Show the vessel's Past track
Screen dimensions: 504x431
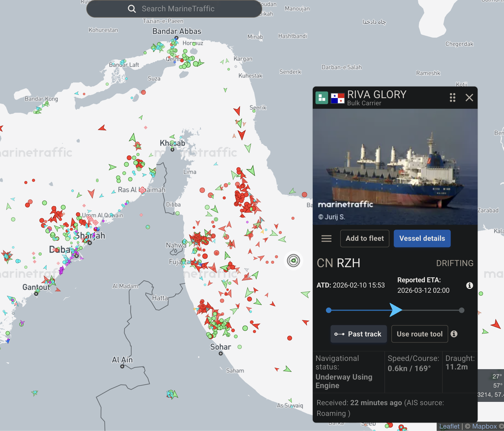coord(359,334)
